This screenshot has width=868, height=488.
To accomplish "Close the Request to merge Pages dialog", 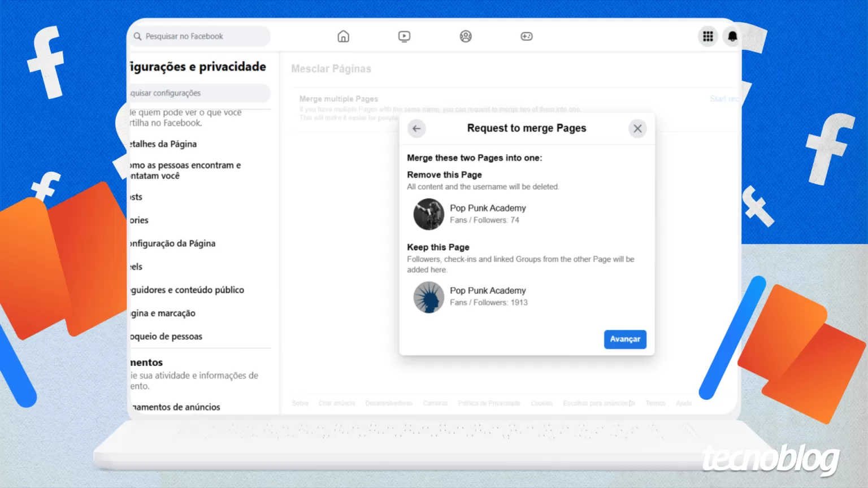I will coord(637,128).
